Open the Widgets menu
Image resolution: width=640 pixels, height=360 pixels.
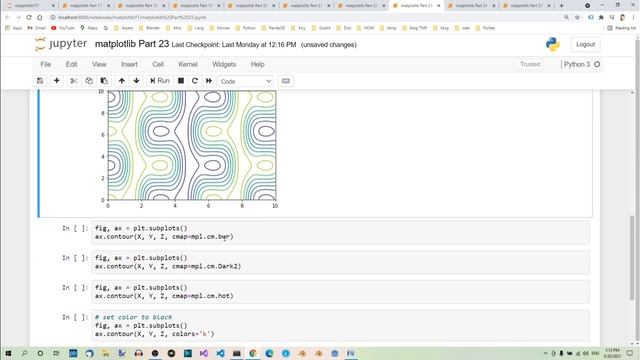point(224,64)
